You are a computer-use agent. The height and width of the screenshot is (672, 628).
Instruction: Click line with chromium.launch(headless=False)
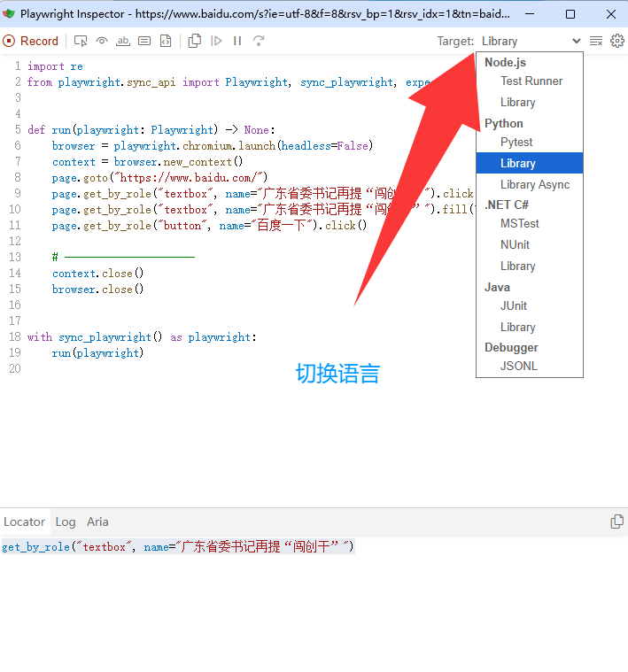213,146
